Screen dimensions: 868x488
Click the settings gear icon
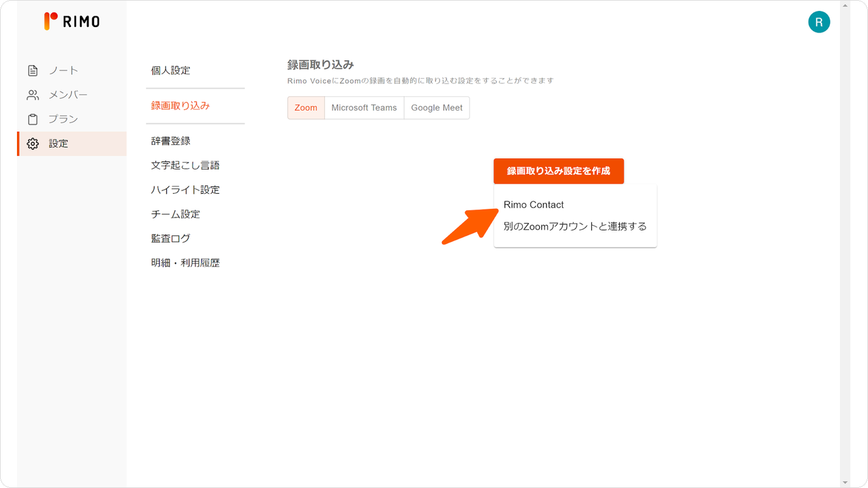[33, 144]
